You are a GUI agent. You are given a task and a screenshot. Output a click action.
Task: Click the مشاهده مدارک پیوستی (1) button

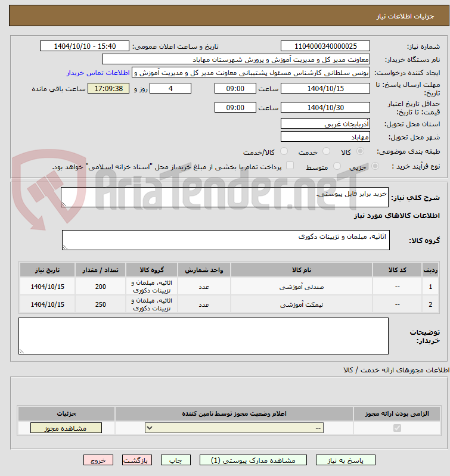253,461
